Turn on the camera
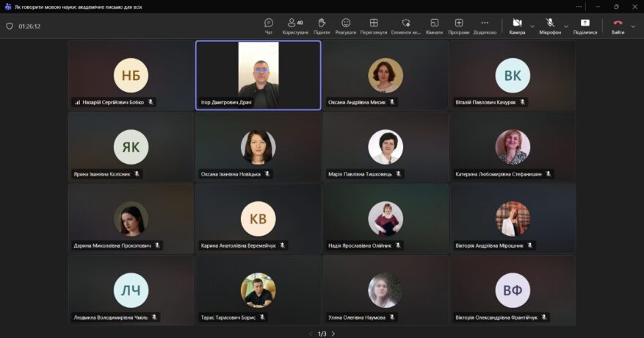This screenshot has height=338, width=644. 517,26
